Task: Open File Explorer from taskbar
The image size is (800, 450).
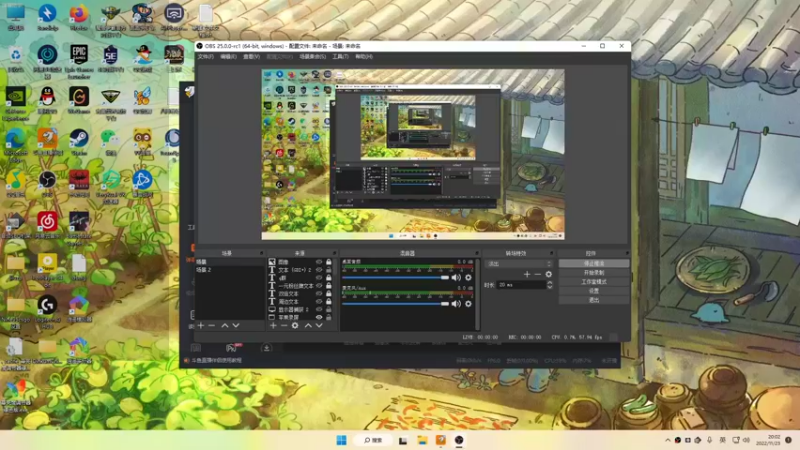Action: (422, 440)
